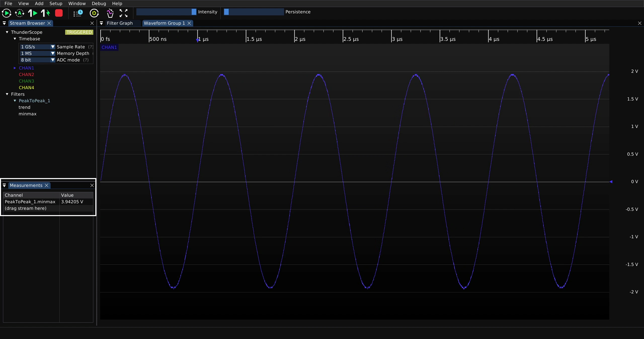Click the CHAN1 label on the waveform
Screen dimensions: 644x339
pos(109,47)
